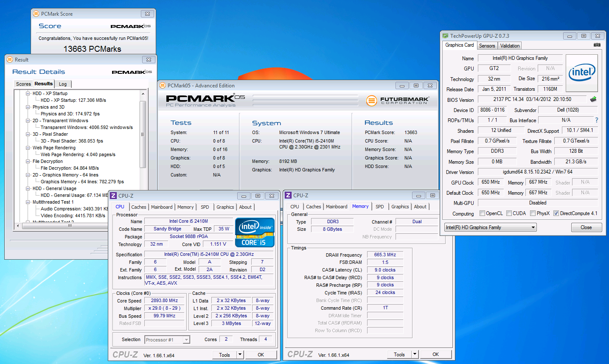Open the SPD tab in the Memory-tab CPU-Z window
The width and height of the screenshot is (609, 364).
click(x=380, y=207)
